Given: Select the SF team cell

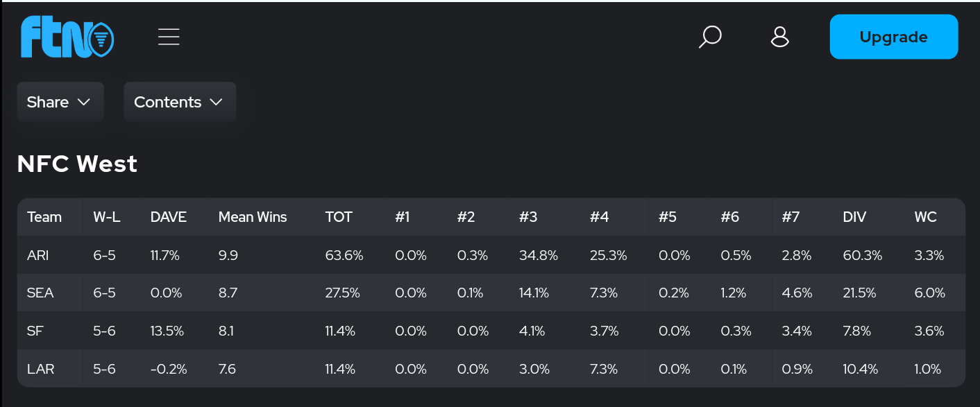Looking at the screenshot, I should click(x=35, y=331).
